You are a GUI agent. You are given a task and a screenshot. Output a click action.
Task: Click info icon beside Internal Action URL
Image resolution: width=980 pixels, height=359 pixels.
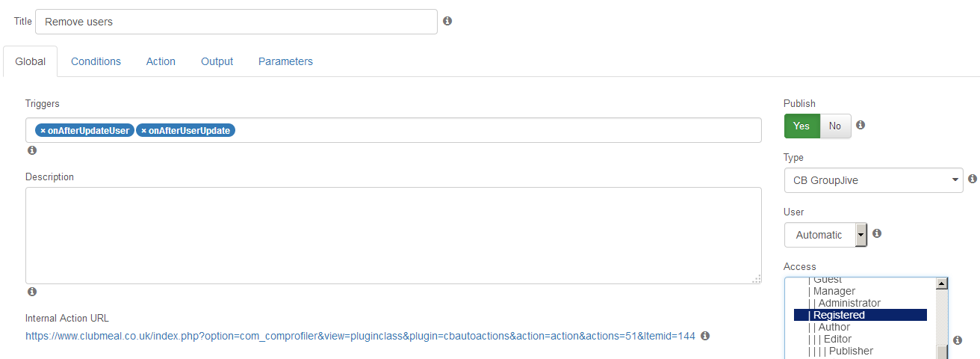[x=705, y=336]
